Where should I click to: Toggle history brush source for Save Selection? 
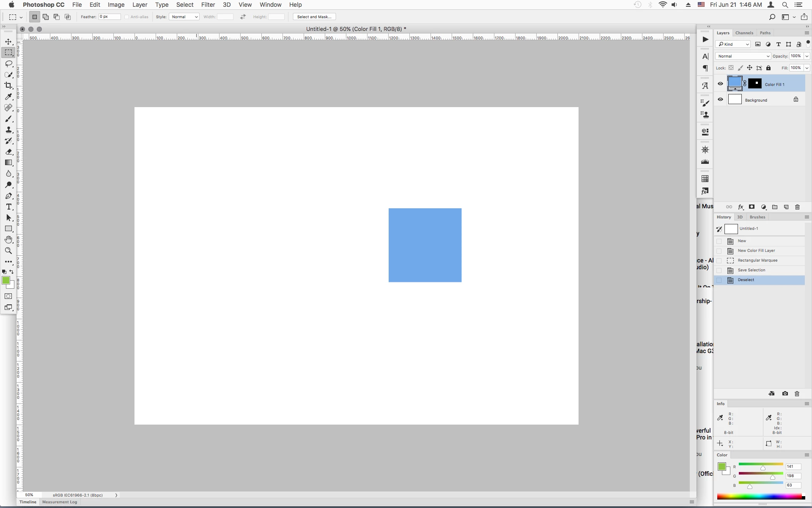719,270
